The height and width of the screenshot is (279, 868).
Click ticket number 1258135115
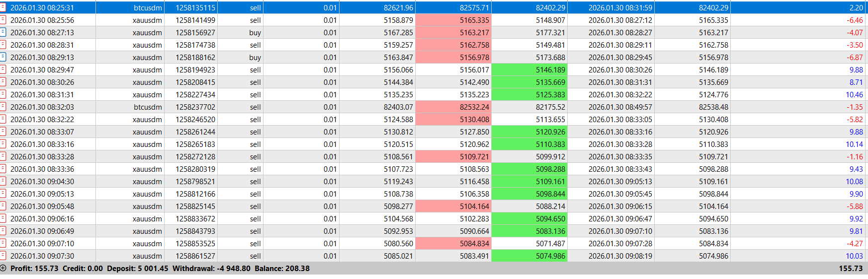point(195,8)
